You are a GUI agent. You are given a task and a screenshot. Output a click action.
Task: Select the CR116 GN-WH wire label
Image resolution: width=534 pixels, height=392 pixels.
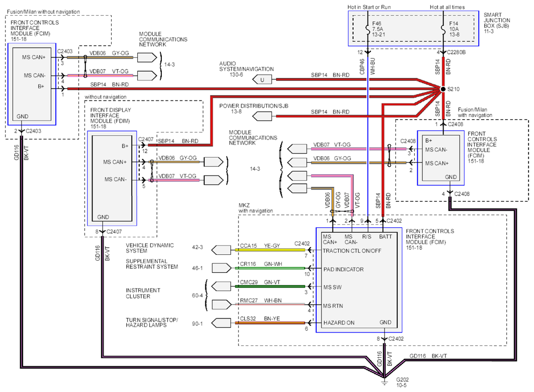coord(261,264)
